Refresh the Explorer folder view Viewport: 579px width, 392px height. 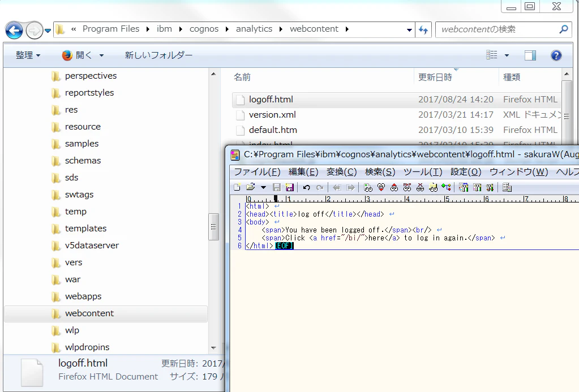(423, 29)
